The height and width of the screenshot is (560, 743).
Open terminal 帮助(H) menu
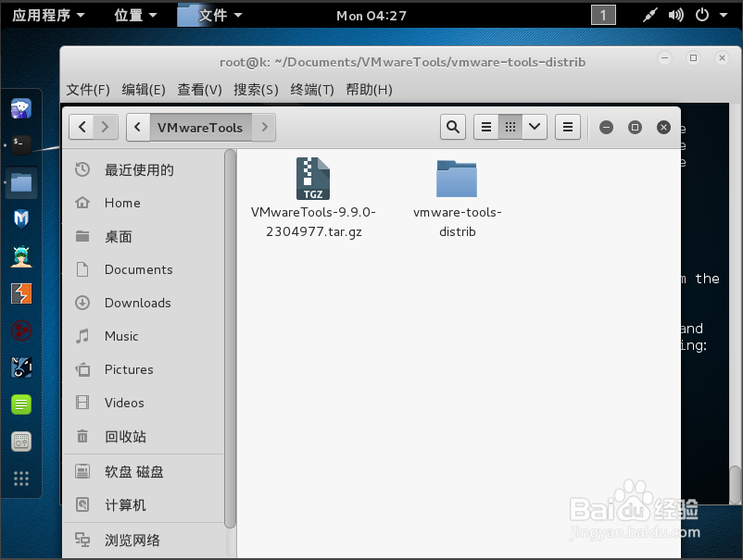point(369,90)
